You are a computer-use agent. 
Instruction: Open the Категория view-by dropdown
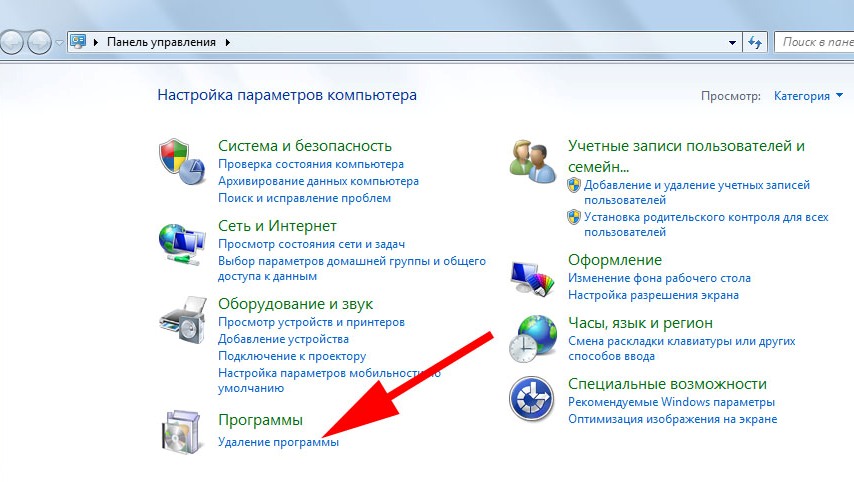[x=808, y=96]
